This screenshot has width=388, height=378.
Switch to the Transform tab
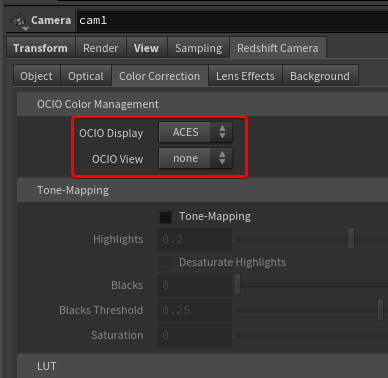point(40,48)
